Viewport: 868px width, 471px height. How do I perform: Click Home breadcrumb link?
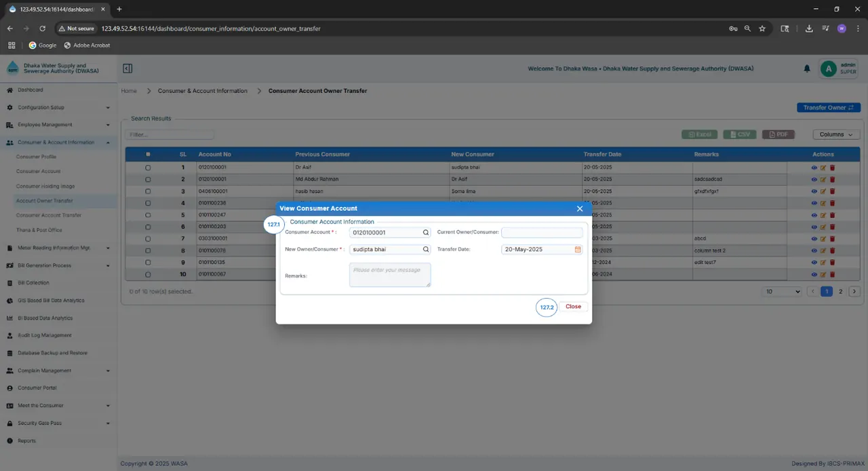pos(129,91)
